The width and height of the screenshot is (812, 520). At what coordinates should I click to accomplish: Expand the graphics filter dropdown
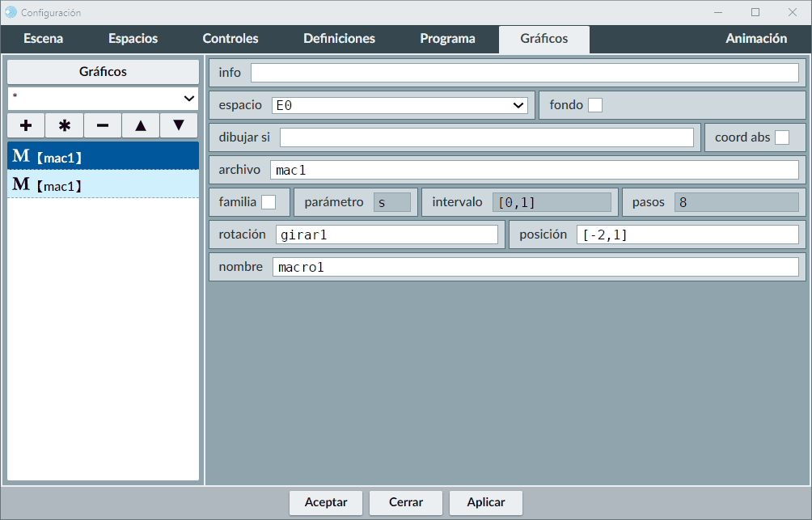(103, 98)
